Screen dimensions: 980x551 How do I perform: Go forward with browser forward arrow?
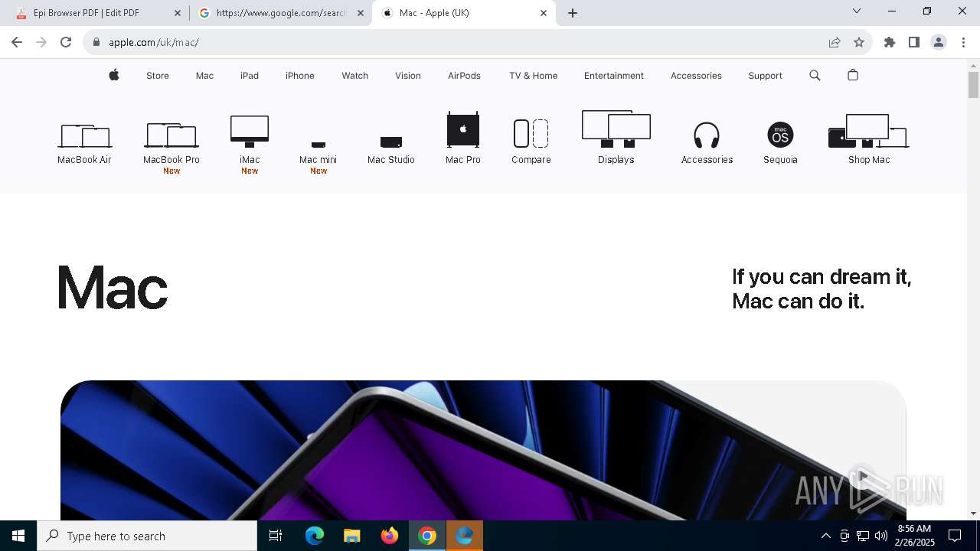pos(41,42)
